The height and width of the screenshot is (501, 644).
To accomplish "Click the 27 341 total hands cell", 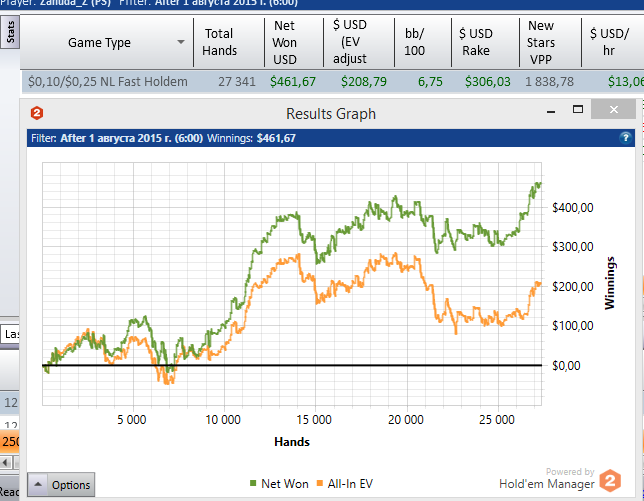I will (x=237, y=82).
